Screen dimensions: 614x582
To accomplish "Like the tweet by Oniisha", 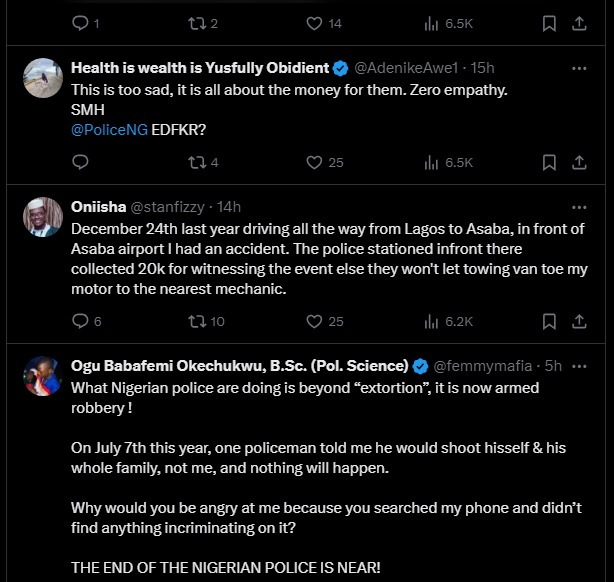I will tap(314, 321).
